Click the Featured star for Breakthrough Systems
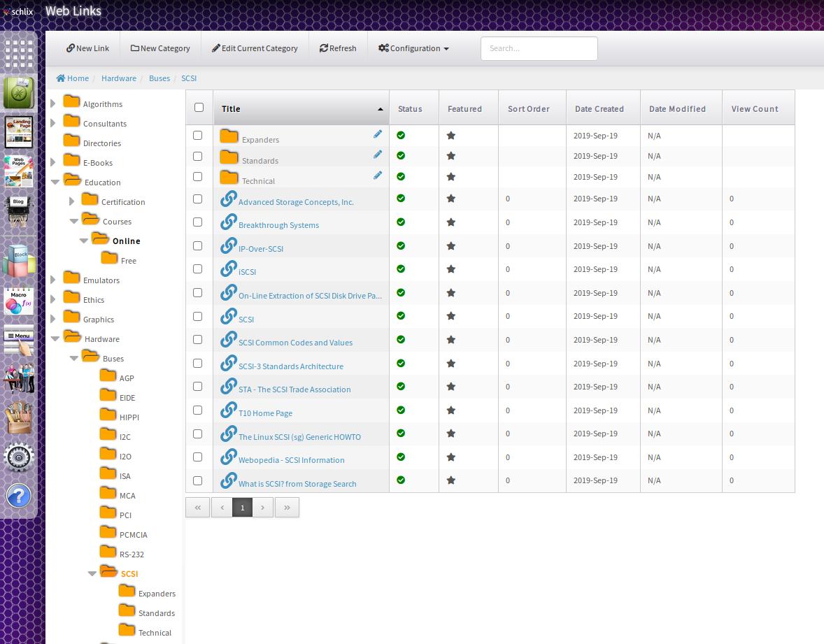This screenshot has width=824, height=644. (451, 222)
